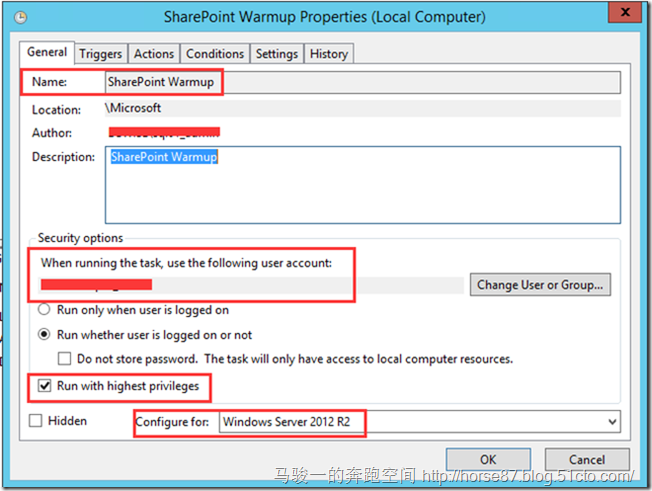Enable Do not store password checkbox
652x491 pixels.
(64, 358)
